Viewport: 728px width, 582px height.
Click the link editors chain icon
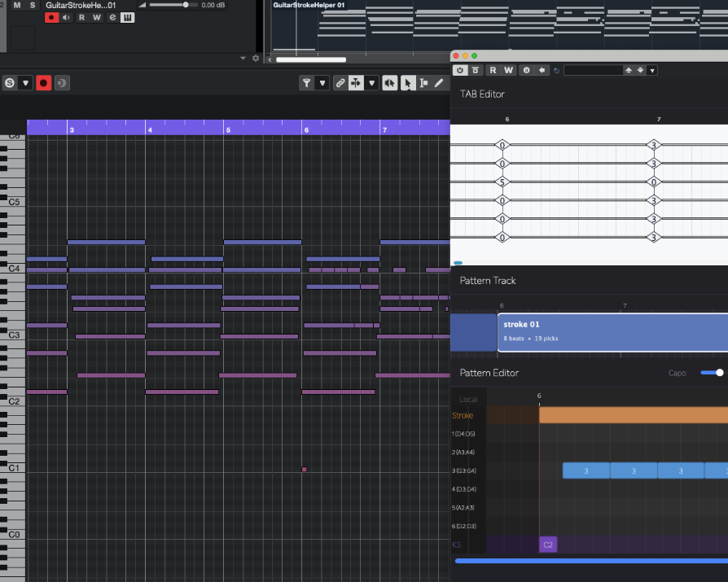click(340, 83)
